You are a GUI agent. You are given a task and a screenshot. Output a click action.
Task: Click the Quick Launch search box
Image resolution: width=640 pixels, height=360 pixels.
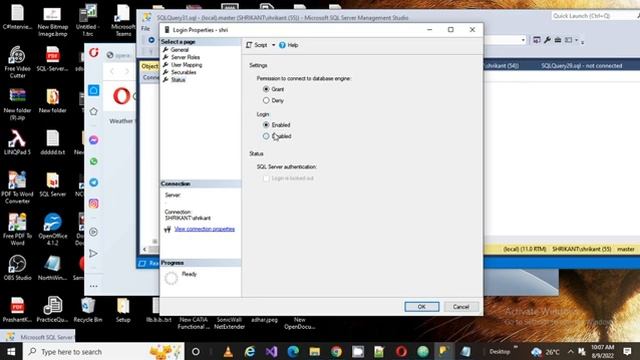pyautogui.click(x=592, y=16)
